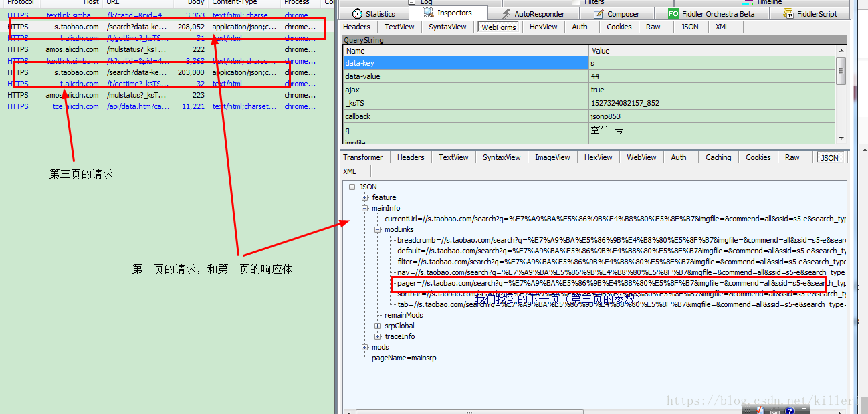The width and height of the screenshot is (868, 414).
Task: Click the data-key row in QueryString
Action: pyautogui.click(x=589, y=63)
